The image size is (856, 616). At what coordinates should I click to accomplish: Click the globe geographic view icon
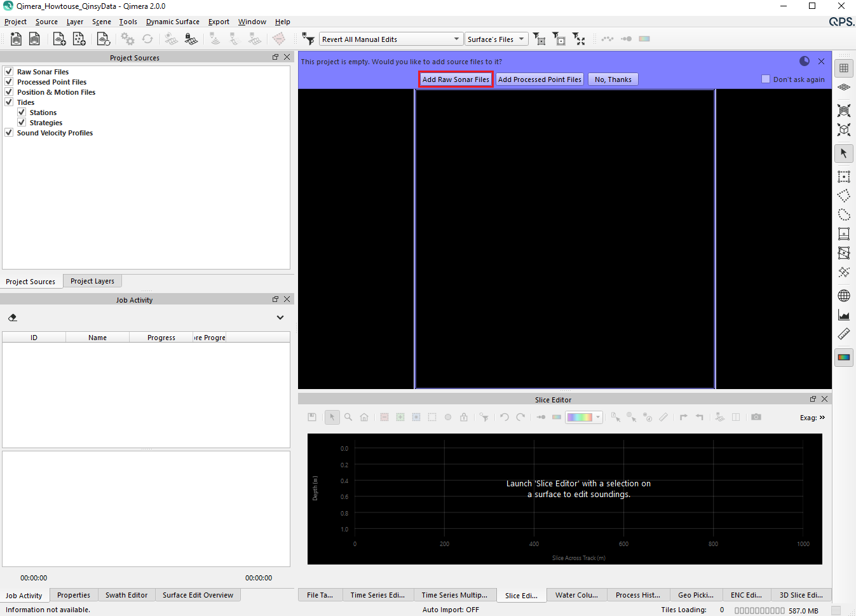coord(844,296)
